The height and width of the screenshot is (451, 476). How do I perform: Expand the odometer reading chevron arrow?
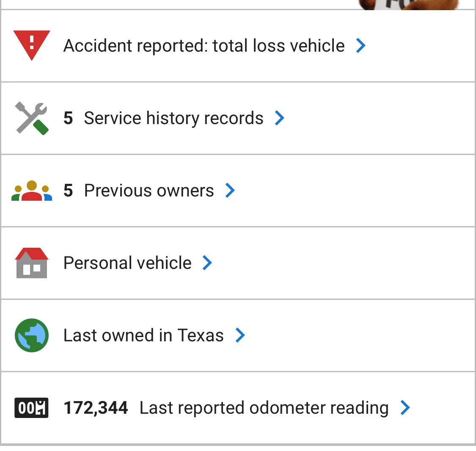pos(405,407)
